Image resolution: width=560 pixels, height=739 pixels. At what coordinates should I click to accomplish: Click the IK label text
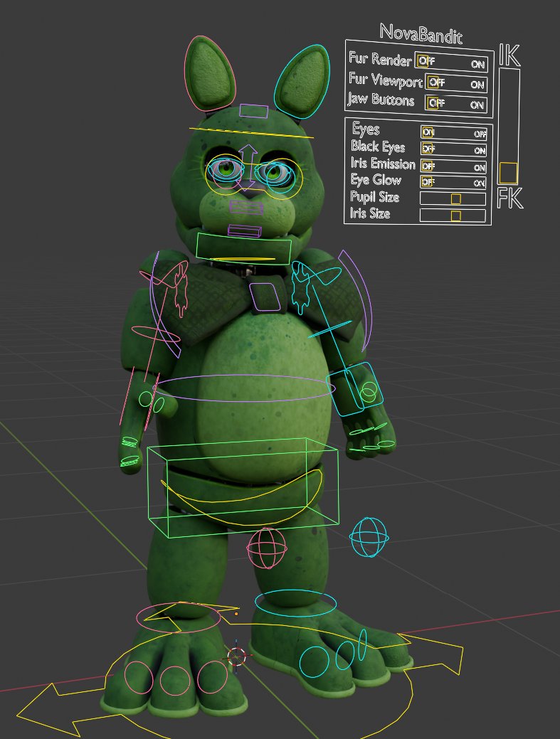click(509, 55)
